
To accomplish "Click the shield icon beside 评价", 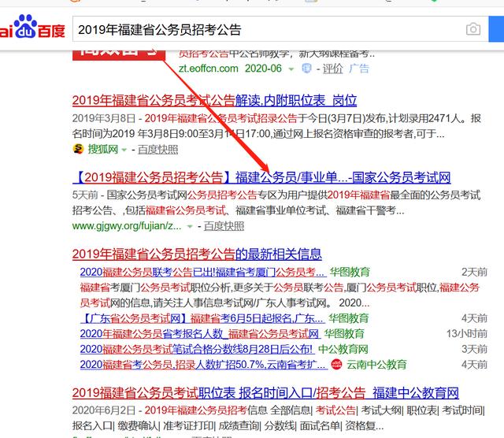I will point(306,69).
